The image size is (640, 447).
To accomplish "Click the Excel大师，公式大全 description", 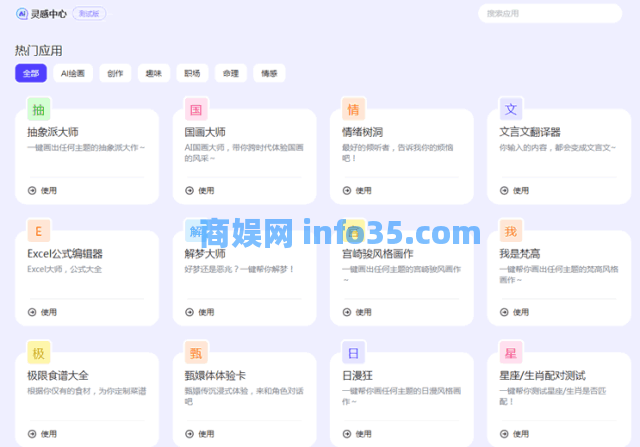I will pyautogui.click(x=64, y=269).
